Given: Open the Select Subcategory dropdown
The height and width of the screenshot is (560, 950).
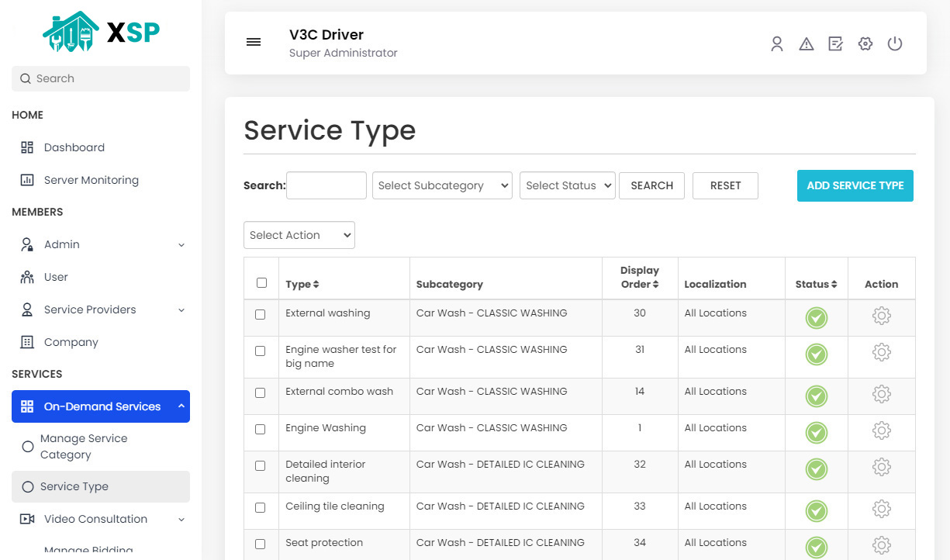Looking at the screenshot, I should coord(442,185).
